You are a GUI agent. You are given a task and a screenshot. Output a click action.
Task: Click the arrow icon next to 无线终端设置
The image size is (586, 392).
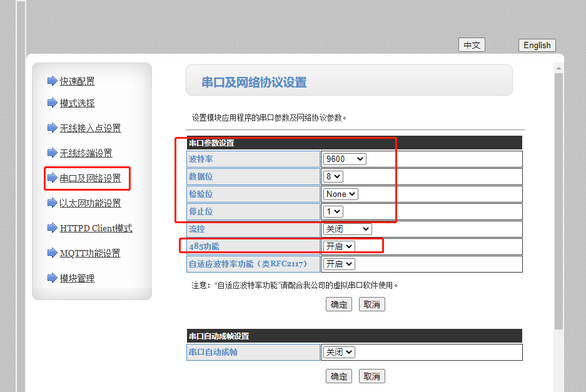pyautogui.click(x=52, y=153)
